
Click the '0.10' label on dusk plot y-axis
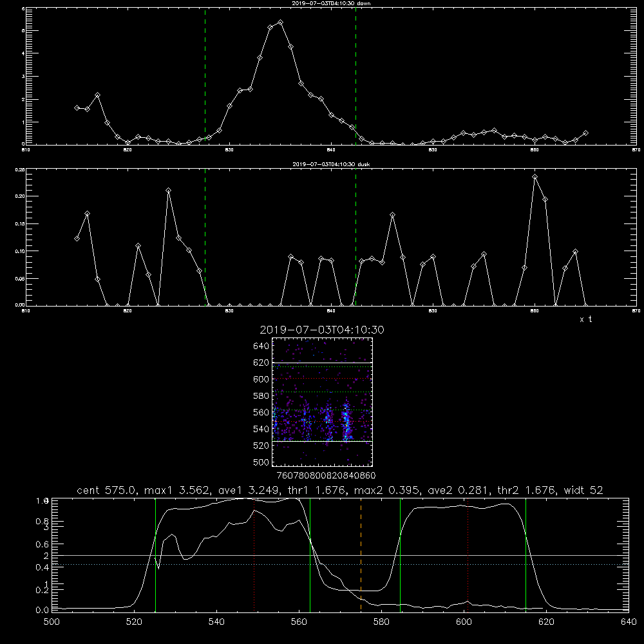pyautogui.click(x=20, y=251)
